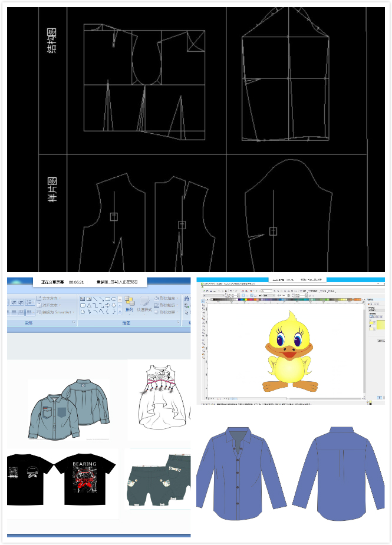Choose the down block arrow shape
The width and height of the screenshot is (392, 545).
114,305
